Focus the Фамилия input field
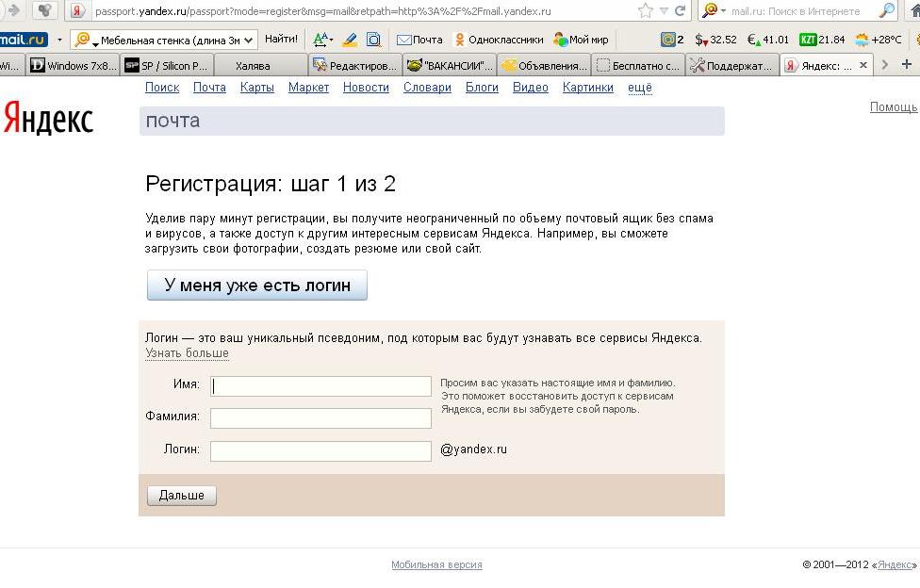The width and height of the screenshot is (920, 588). pyautogui.click(x=320, y=417)
